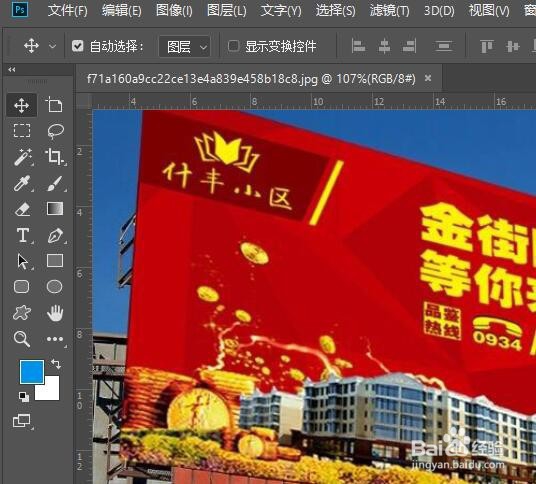
Task: Open the 图层(L) menu
Action: 226,11
